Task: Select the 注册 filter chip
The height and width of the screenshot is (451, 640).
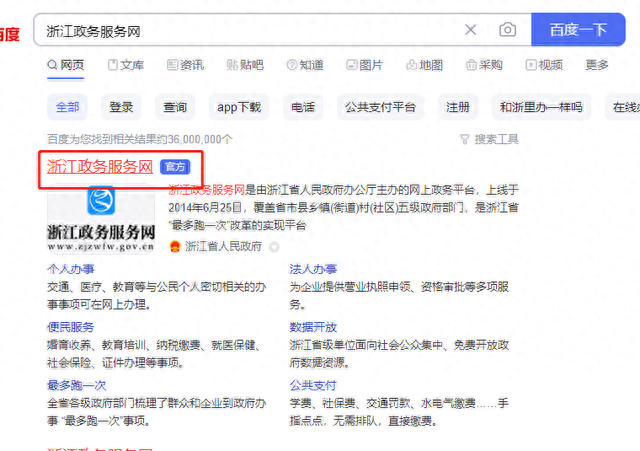Action: tap(458, 107)
